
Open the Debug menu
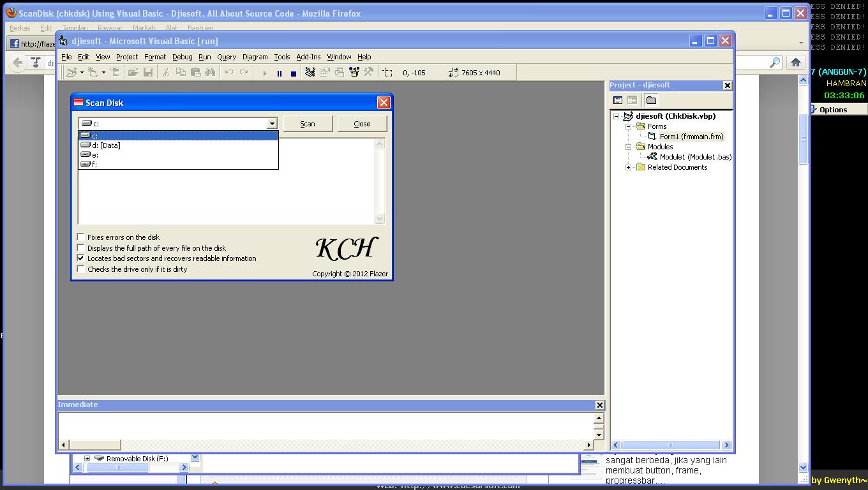point(182,57)
